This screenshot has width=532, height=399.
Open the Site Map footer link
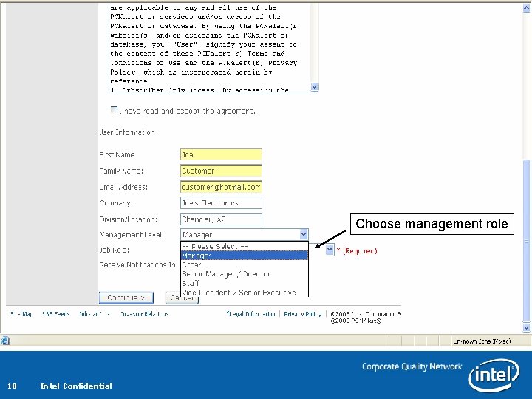(x=21, y=314)
